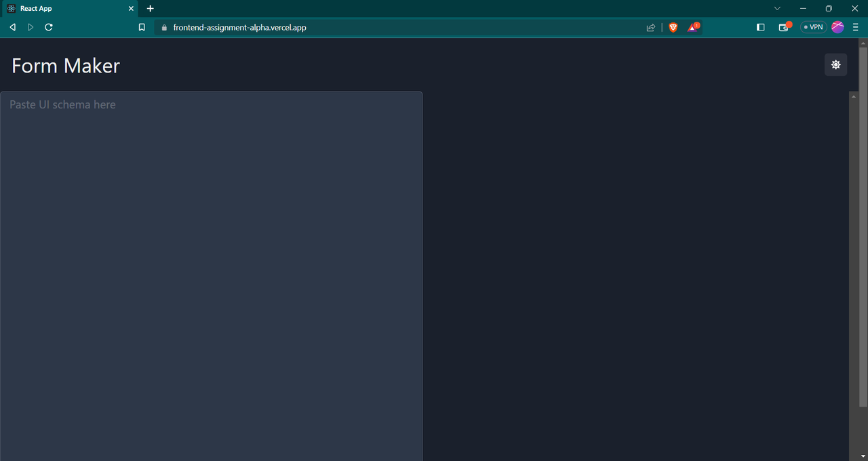
Task: Open the tab search dropdown chevron
Action: click(x=777, y=9)
